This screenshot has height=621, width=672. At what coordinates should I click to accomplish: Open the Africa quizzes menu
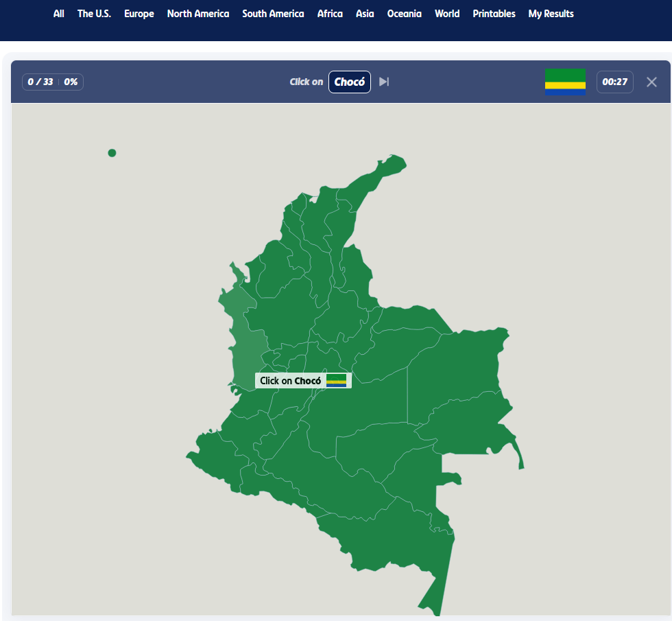click(330, 14)
